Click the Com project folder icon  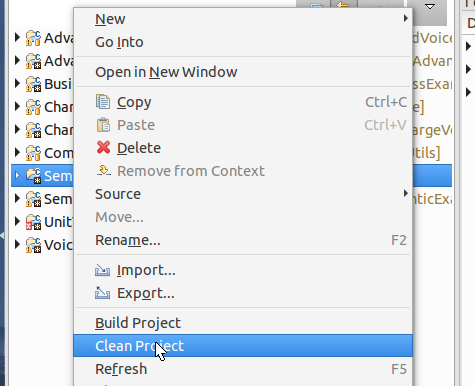point(33,153)
